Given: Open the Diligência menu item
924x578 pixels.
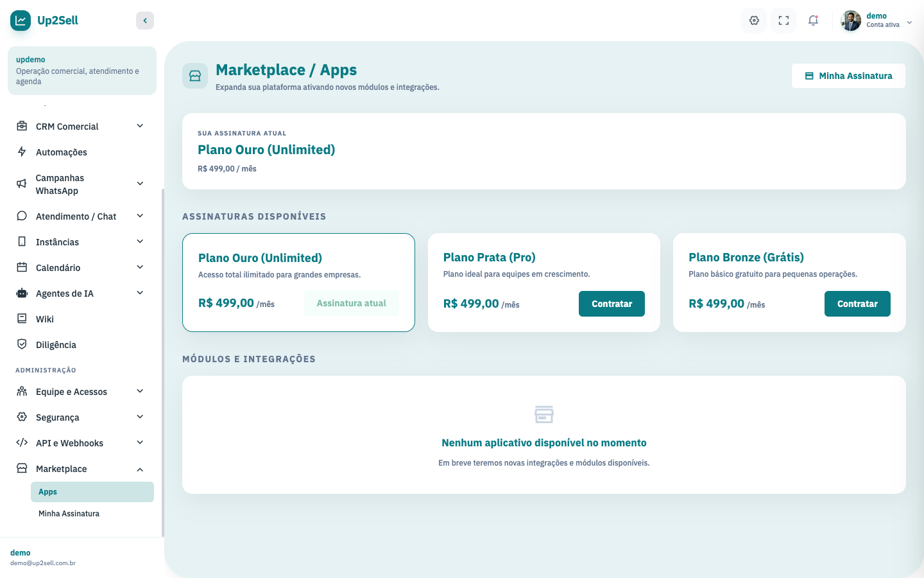Looking at the screenshot, I should coord(82,345).
